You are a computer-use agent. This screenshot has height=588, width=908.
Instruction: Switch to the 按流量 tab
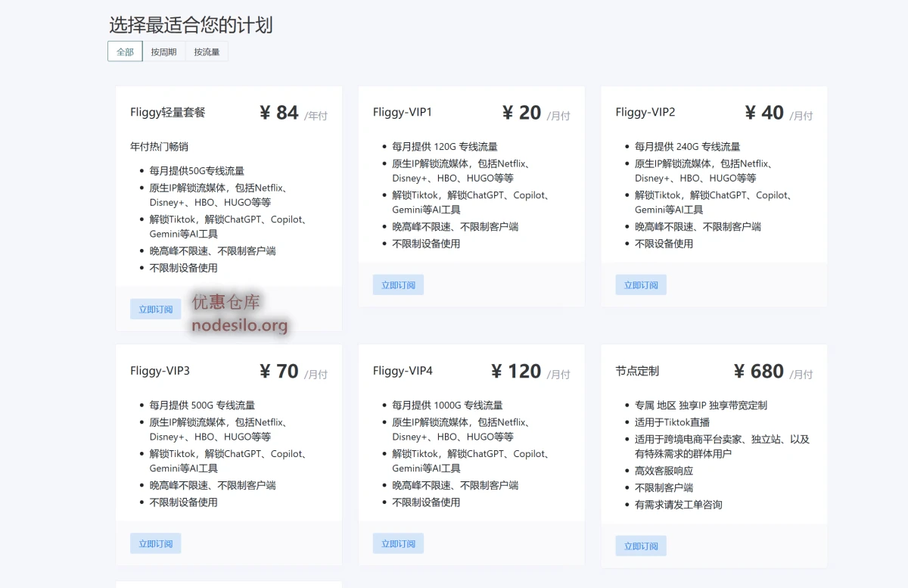207,52
